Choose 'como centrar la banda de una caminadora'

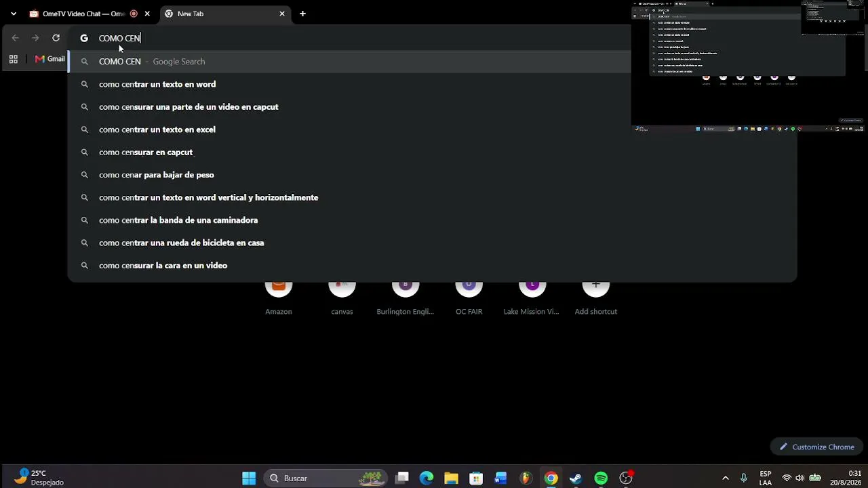(x=432, y=220)
